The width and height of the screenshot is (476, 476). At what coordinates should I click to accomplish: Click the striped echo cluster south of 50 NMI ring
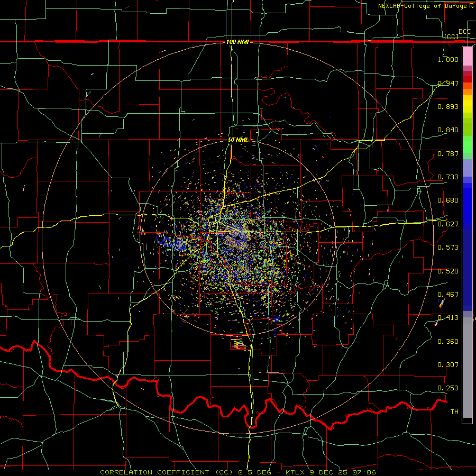(240, 344)
